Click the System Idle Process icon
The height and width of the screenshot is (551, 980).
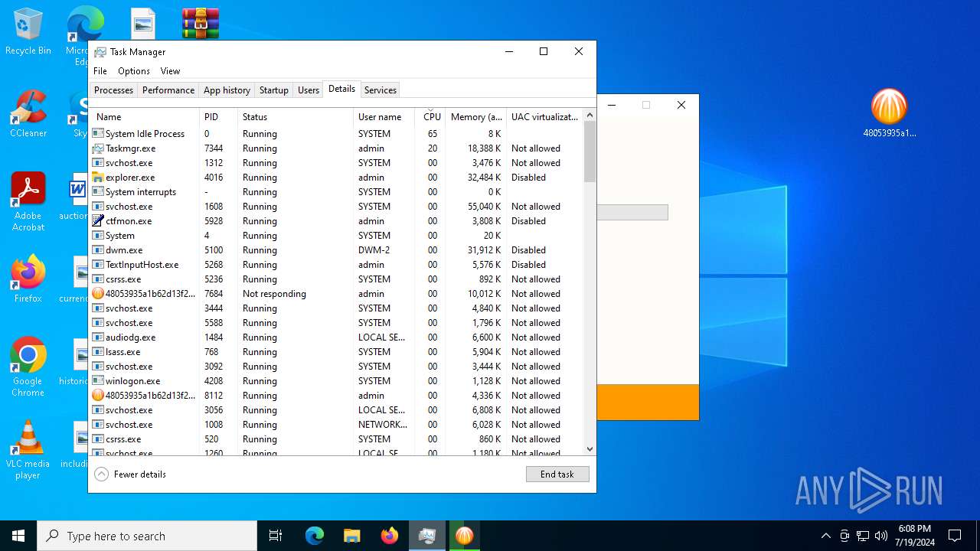[x=98, y=134]
